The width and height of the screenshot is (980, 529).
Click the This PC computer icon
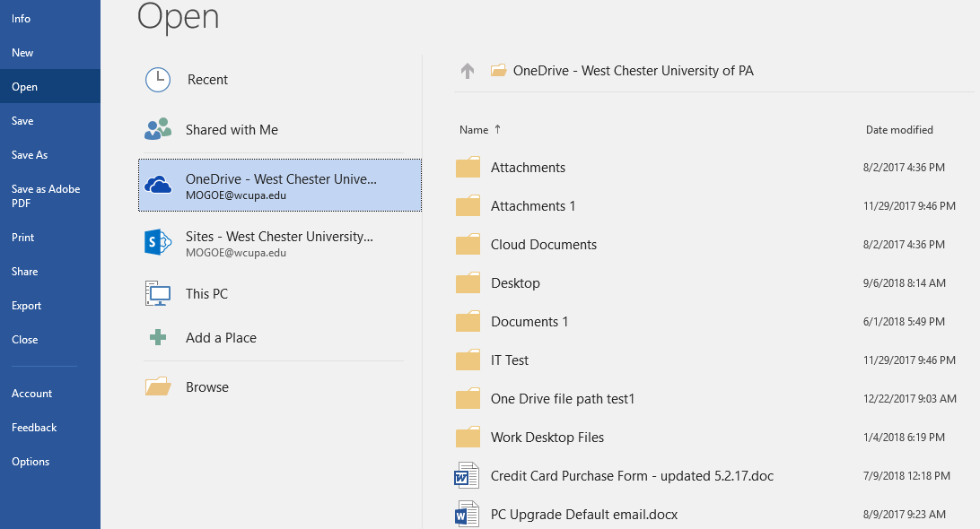click(158, 294)
